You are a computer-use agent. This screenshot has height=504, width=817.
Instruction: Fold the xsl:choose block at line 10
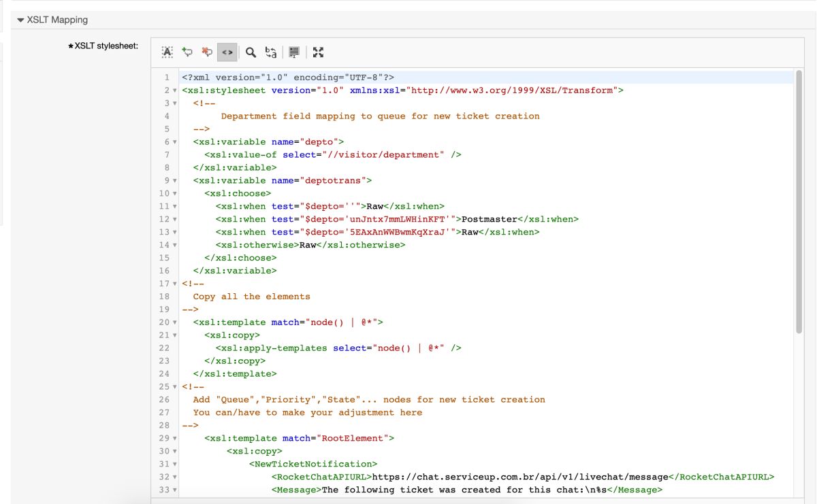[174, 194]
